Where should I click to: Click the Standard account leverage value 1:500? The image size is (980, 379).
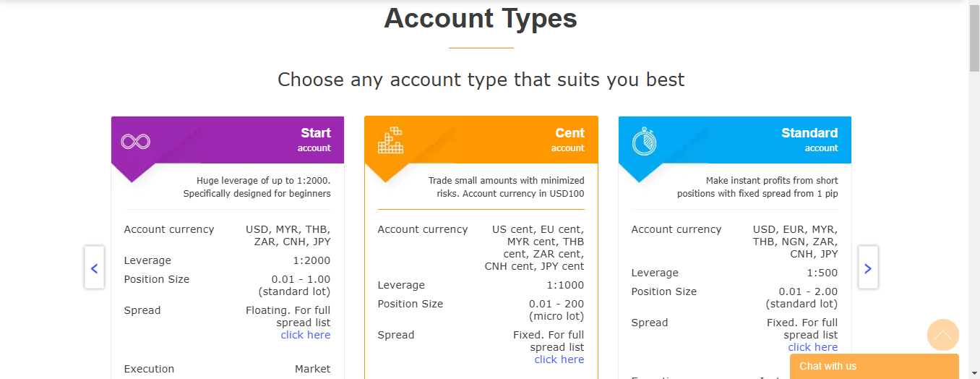[x=822, y=273]
